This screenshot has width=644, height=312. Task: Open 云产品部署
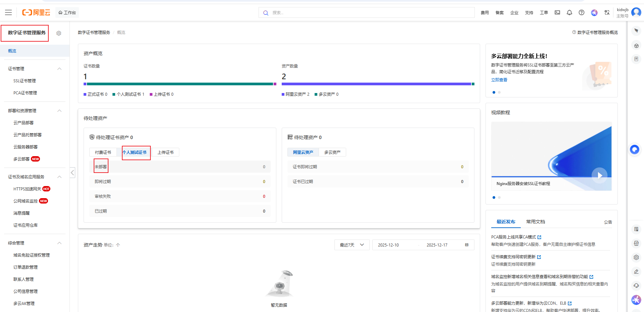coord(24,123)
